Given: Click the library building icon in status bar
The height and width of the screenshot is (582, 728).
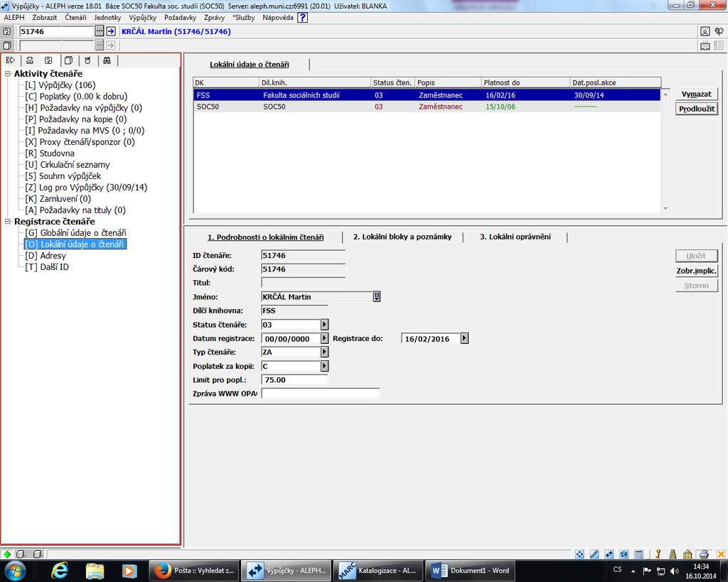Looking at the screenshot, I should 687,554.
